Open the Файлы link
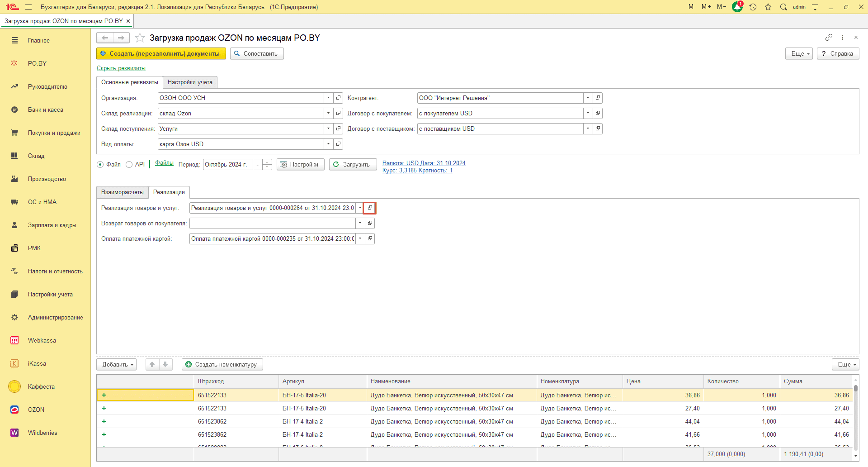The width and height of the screenshot is (868, 467). 164,163
